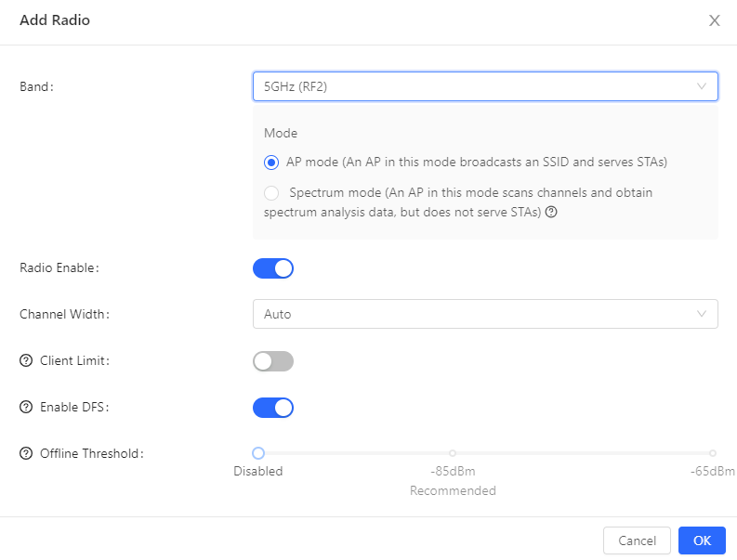
Task: Click the Recommended label under the slider
Action: [453, 490]
